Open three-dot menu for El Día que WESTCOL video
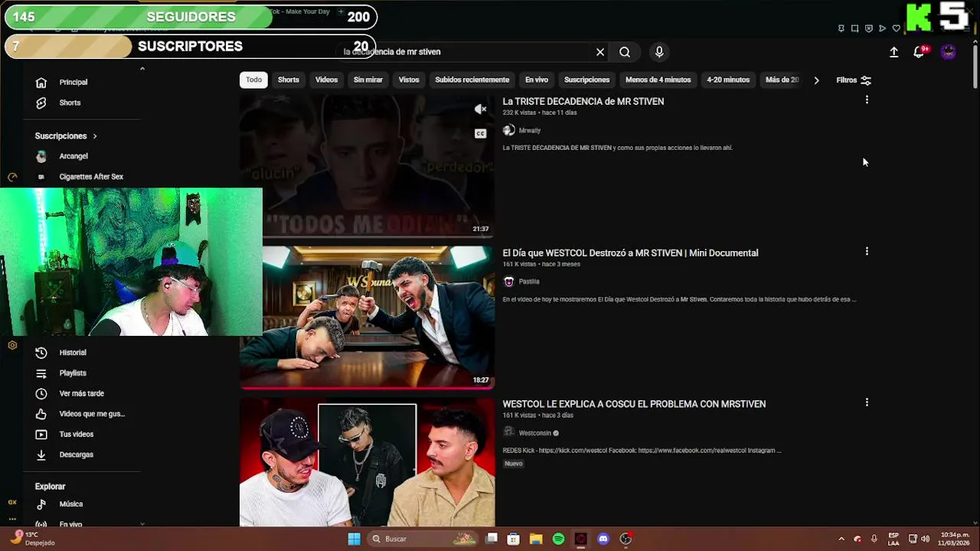This screenshot has width=980, height=551. click(x=867, y=251)
